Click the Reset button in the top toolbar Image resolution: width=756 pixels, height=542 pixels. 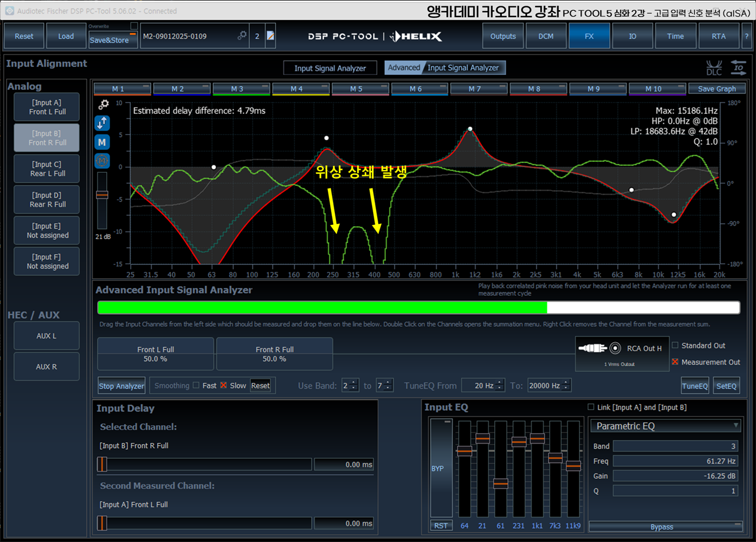(x=24, y=36)
